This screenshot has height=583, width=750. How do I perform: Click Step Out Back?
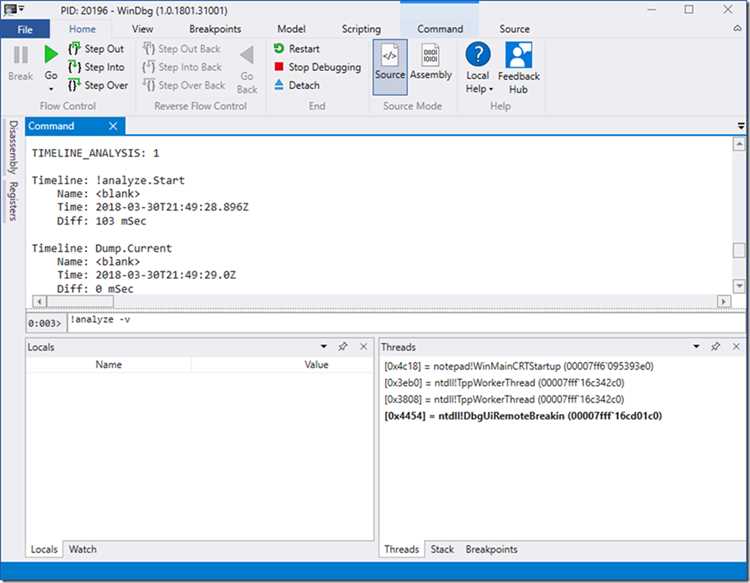[182, 49]
